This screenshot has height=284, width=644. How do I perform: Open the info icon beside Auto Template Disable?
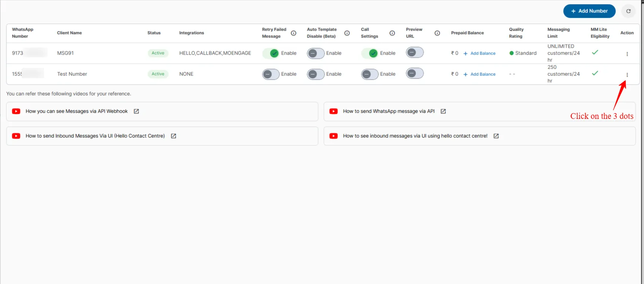[347, 33]
